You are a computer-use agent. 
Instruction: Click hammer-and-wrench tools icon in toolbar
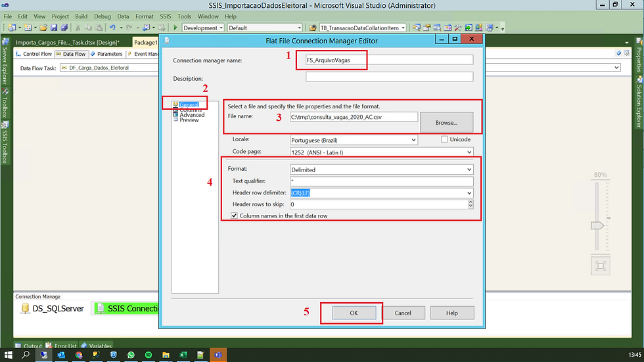458,28
